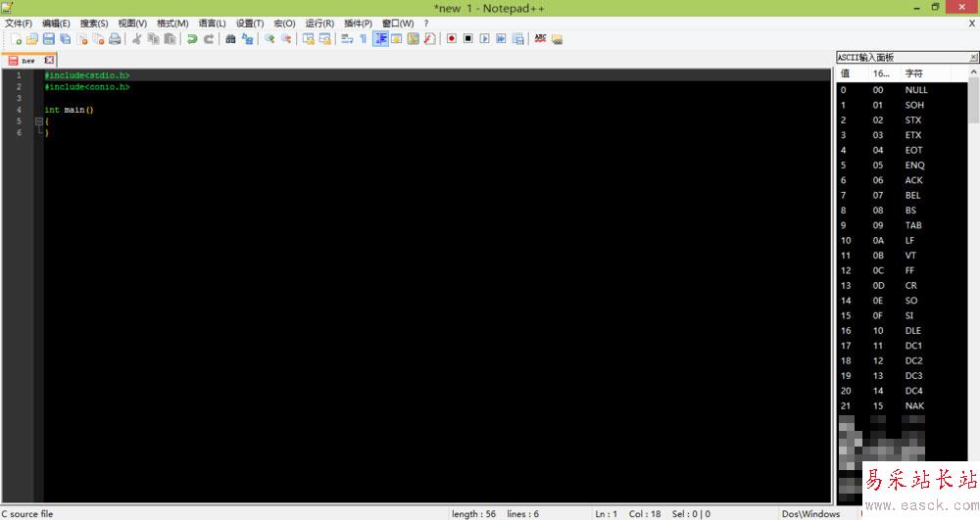The height and width of the screenshot is (520, 980).
Task: Toggle synchronized horizontal scrolling
Action: [x=325, y=39]
